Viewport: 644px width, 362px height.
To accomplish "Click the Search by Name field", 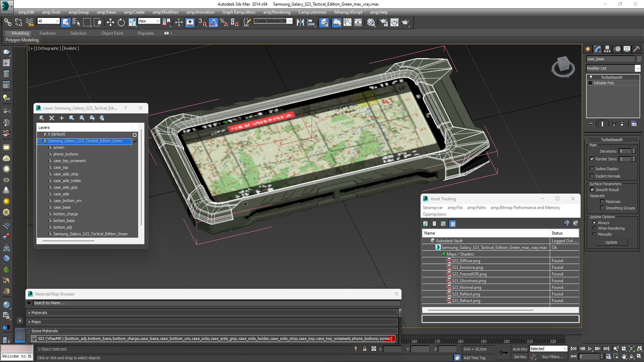I will coord(216,303).
